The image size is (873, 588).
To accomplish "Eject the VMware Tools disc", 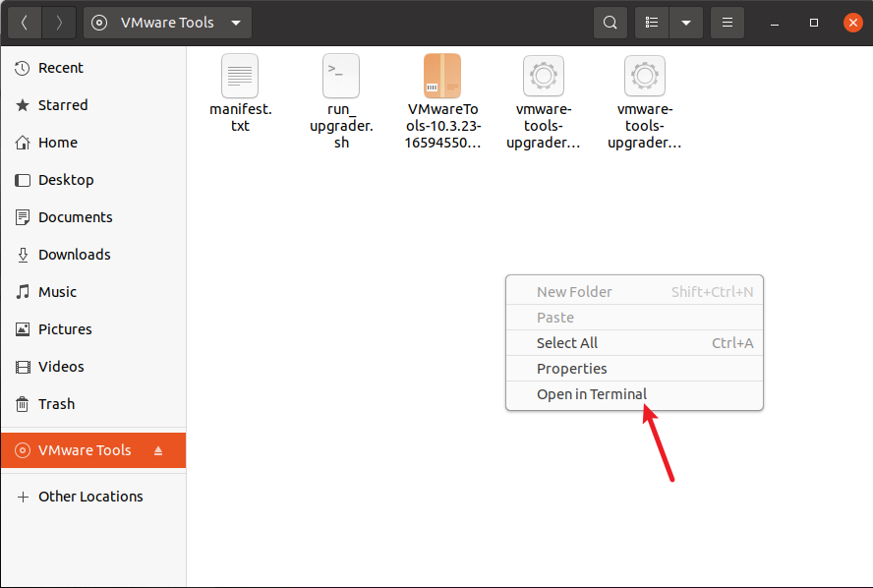I will click(158, 450).
